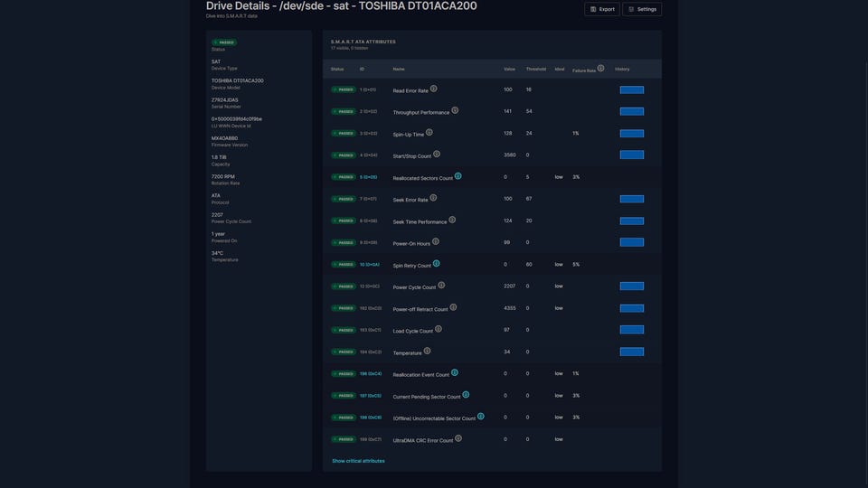Image resolution: width=868 pixels, height=488 pixels.
Task: Open info icon for Spin-Up Time
Action: click(429, 132)
